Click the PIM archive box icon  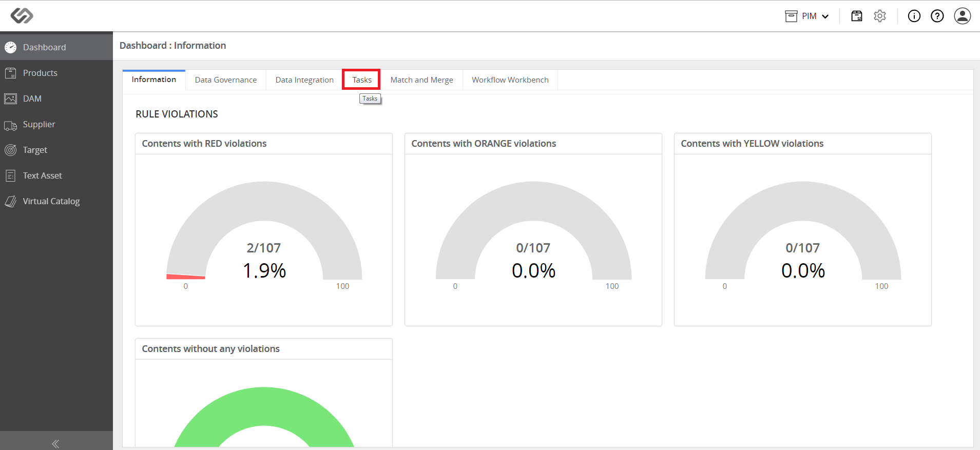(791, 16)
